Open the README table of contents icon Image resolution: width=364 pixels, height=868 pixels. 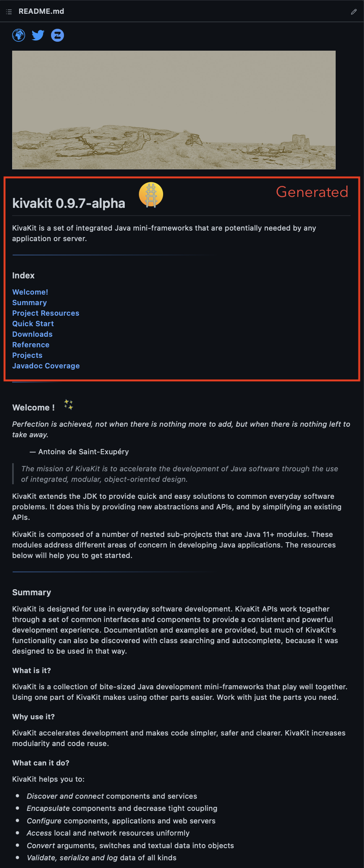point(9,12)
